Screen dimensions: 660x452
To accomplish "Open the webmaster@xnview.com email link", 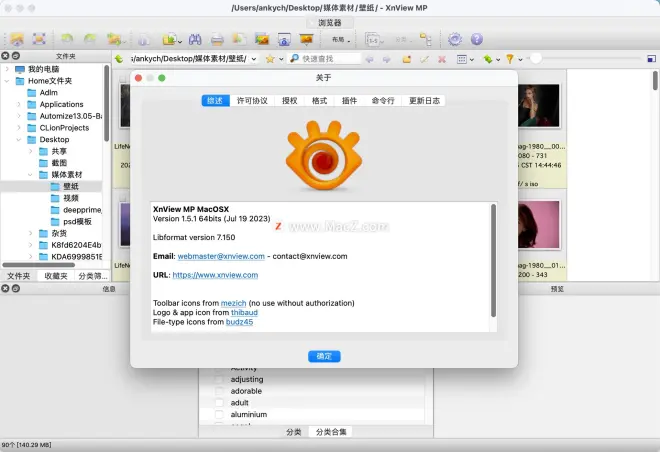I will tap(221, 256).
